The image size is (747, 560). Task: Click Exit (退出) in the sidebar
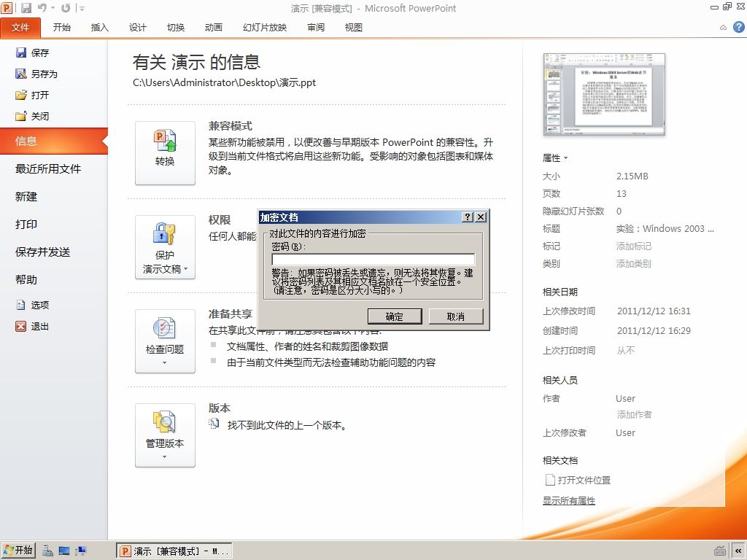(x=32, y=326)
